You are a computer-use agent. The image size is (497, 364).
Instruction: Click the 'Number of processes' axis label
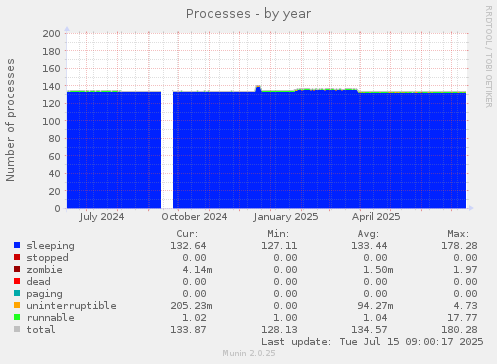pyautogui.click(x=10, y=120)
